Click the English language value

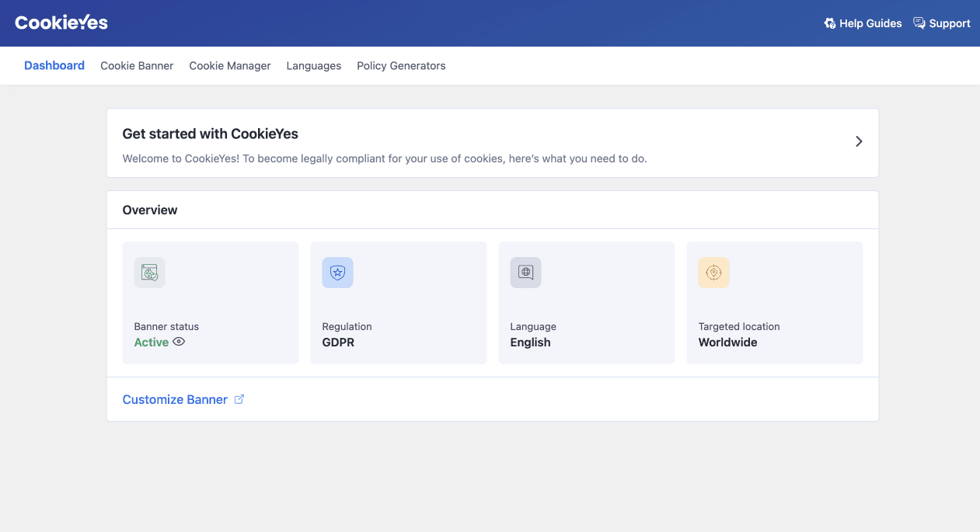click(x=530, y=342)
